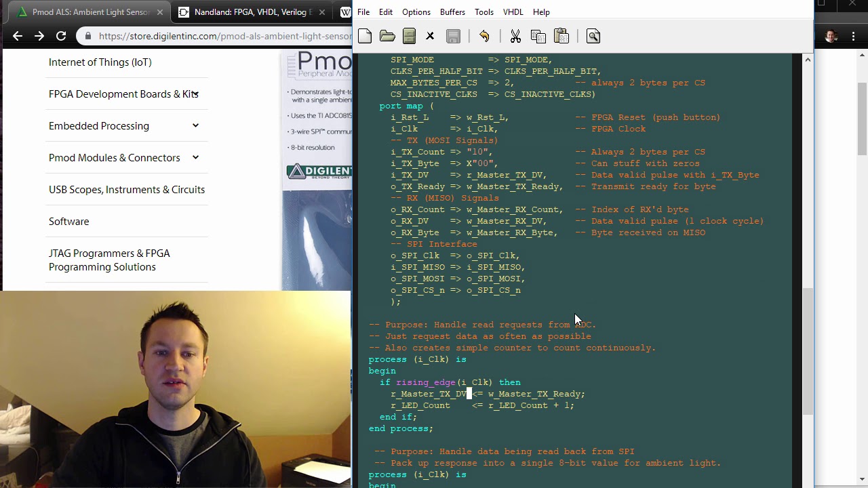
Task: Open the directory browser (cabinet) icon
Action: click(409, 37)
